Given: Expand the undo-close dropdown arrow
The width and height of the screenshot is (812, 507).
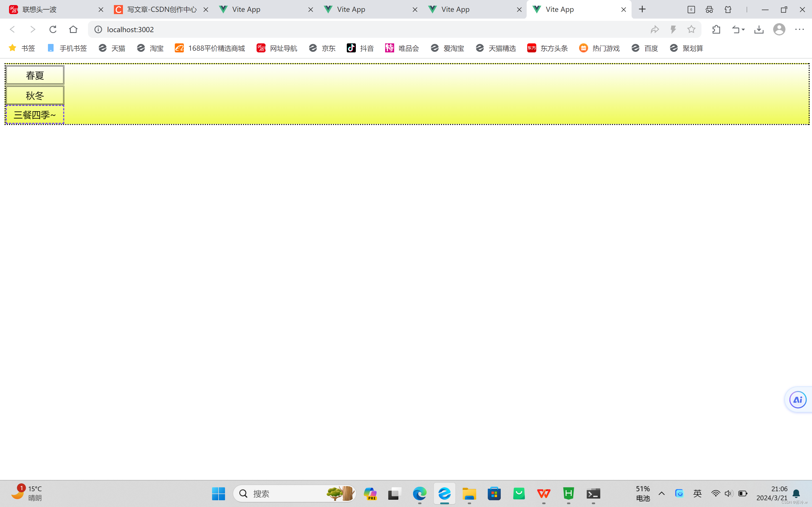Looking at the screenshot, I should tap(743, 30).
